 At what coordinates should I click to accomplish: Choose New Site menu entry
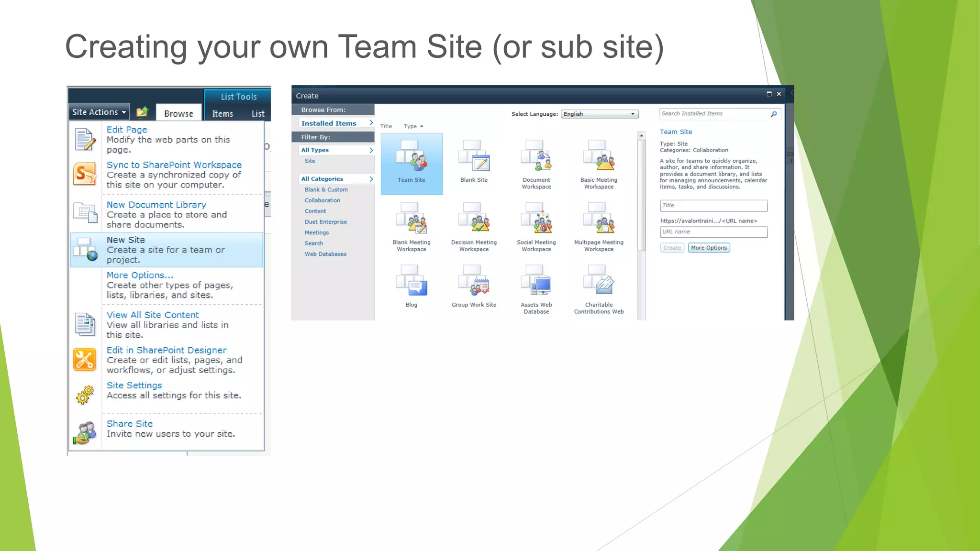(x=167, y=250)
